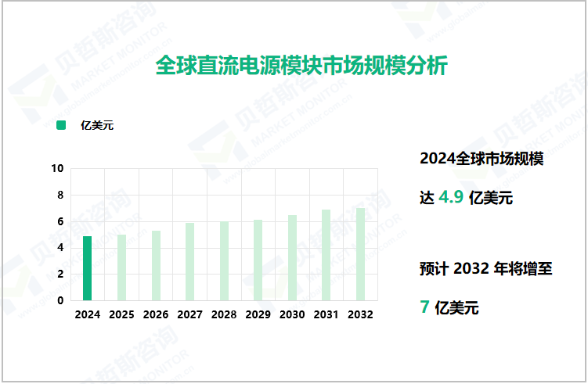588x384 pixels.
Task: Click y-axis value 10
Action: (x=57, y=169)
